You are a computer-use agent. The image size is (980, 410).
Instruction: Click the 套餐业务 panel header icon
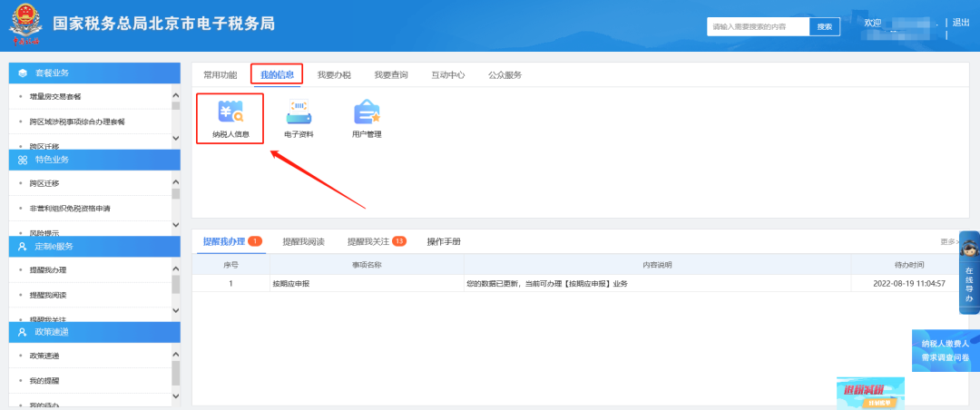coord(23,73)
